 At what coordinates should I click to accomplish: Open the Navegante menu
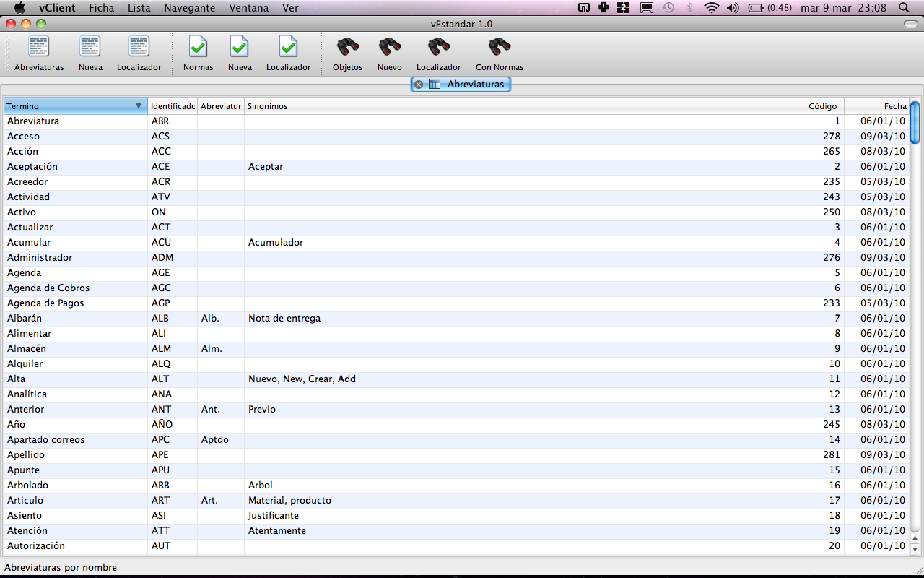[x=189, y=8]
